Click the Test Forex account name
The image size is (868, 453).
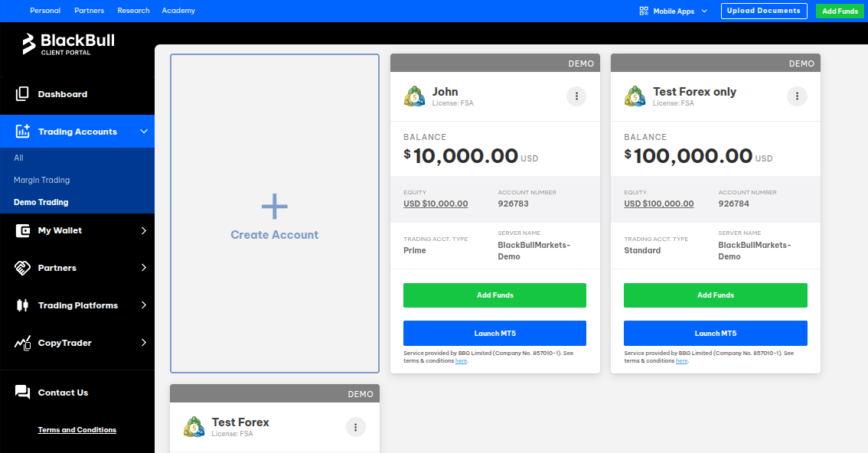(x=240, y=422)
